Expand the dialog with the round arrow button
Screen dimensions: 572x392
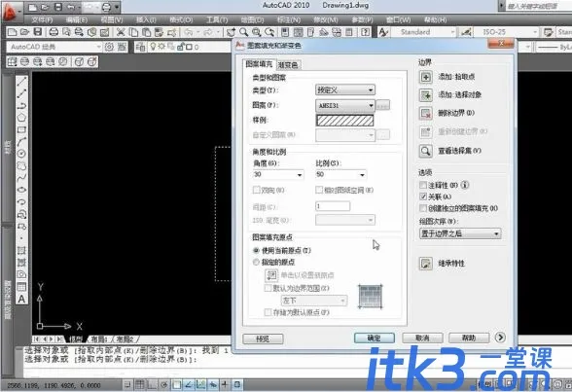tap(500, 338)
